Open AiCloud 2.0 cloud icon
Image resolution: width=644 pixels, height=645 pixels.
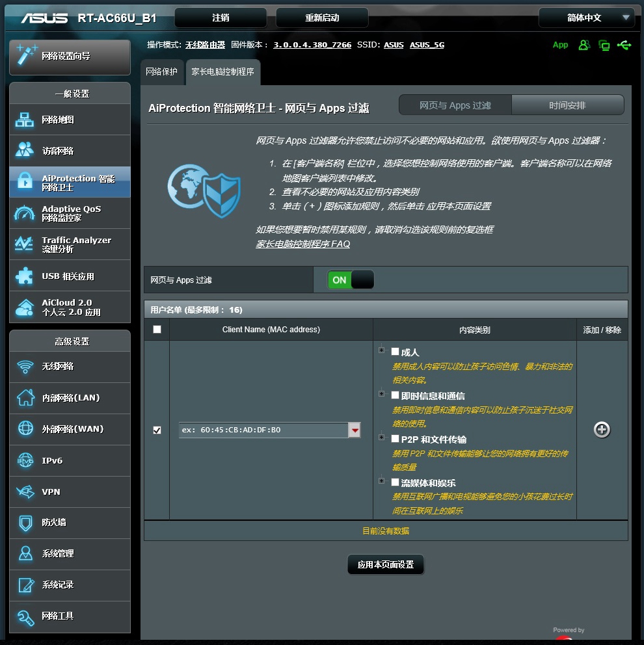tap(25, 307)
